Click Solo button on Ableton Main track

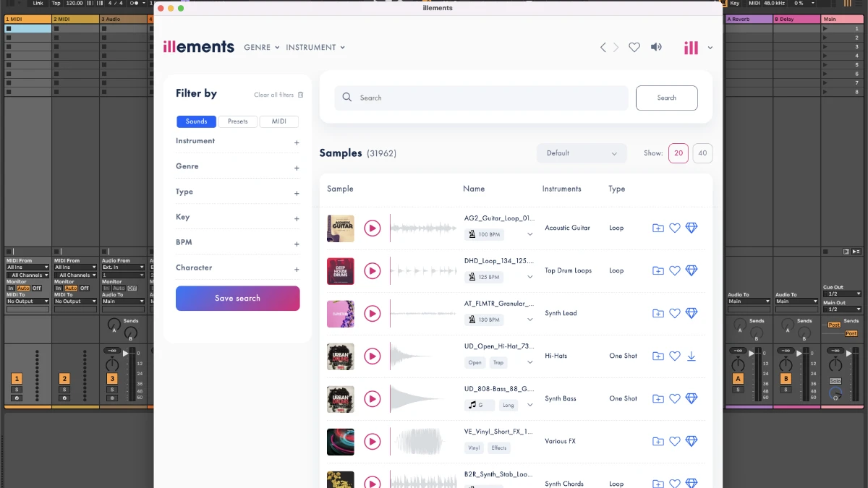pyautogui.click(x=835, y=381)
